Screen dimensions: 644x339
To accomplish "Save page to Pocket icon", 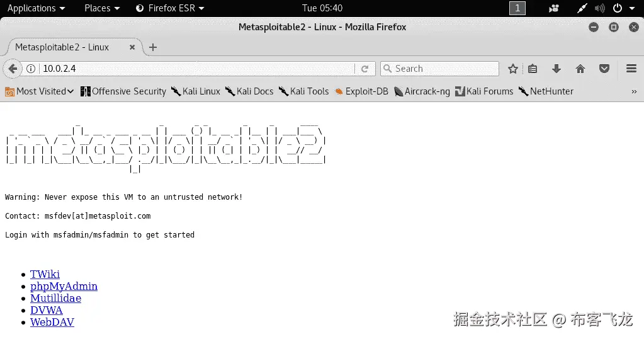I will click(x=604, y=69).
